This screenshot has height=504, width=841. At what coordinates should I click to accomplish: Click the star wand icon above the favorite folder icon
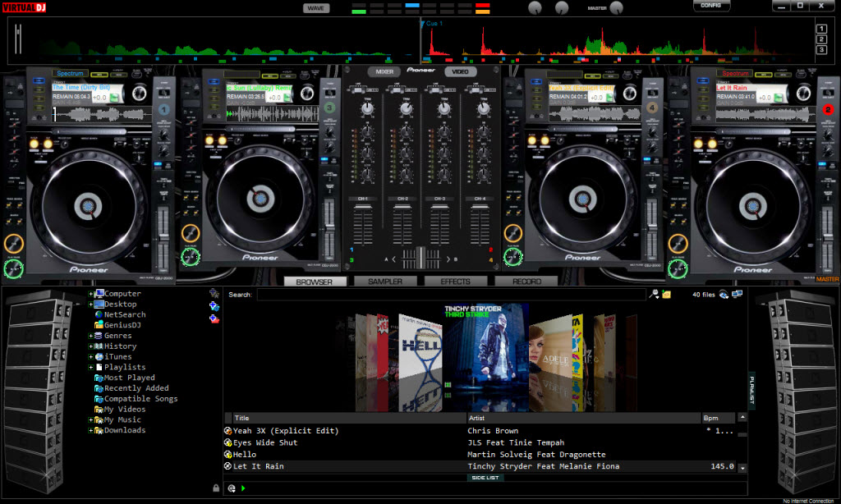click(x=214, y=293)
